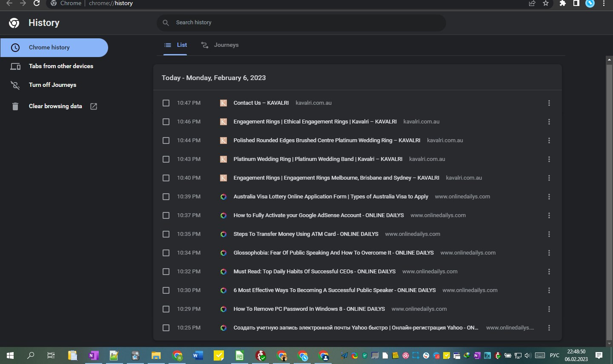Select Chrome history in sidebar
The image size is (613, 364).
click(54, 48)
